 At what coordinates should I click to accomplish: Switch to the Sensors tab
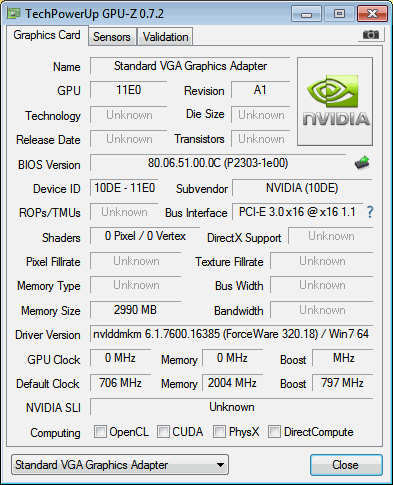(112, 37)
